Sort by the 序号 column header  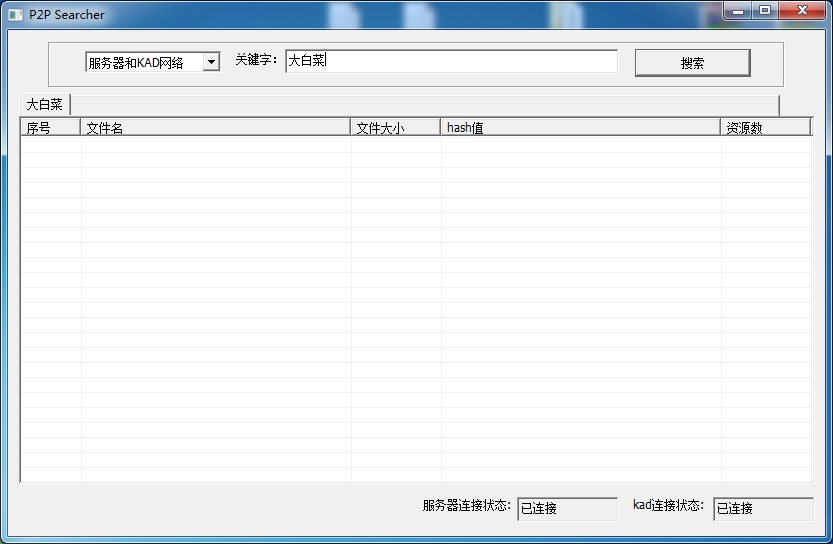[50, 127]
